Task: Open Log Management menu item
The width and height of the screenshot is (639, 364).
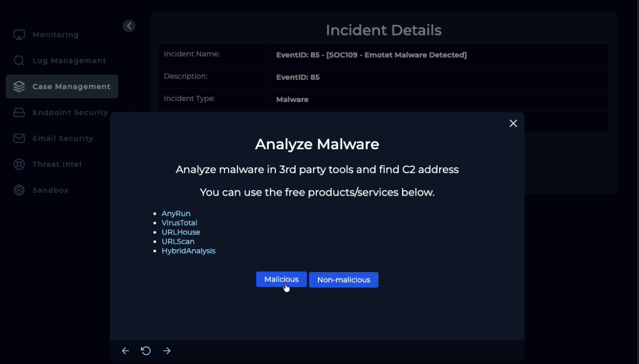Action: 69,61
